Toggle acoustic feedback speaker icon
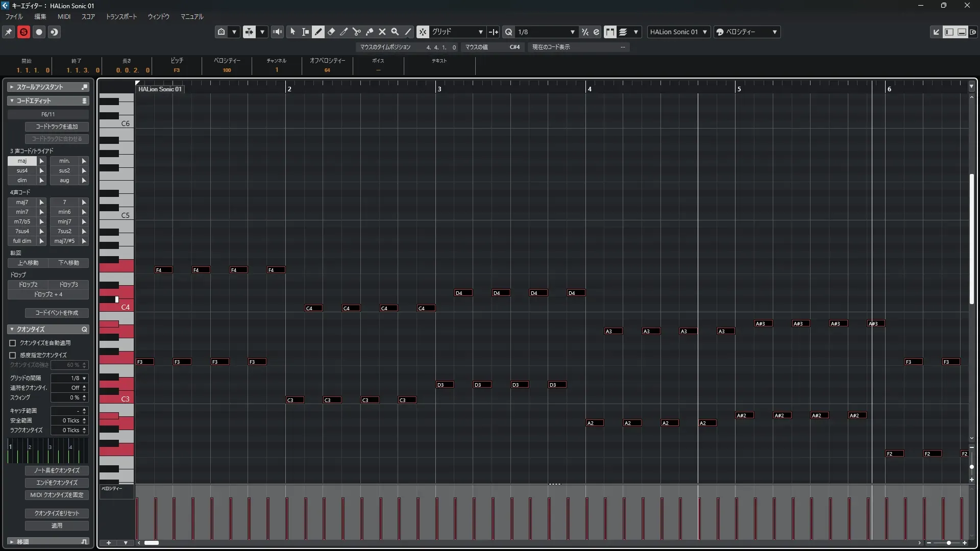The width and height of the screenshot is (980, 551). click(x=277, y=32)
